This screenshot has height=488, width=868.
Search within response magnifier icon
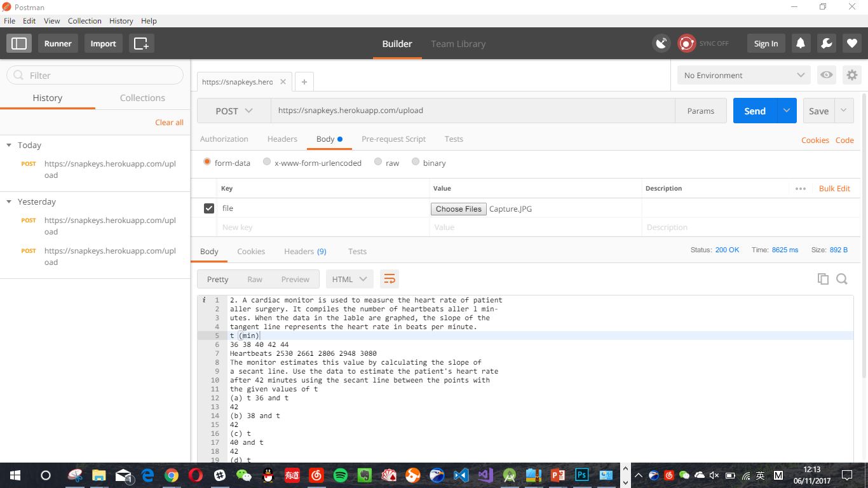coord(842,279)
